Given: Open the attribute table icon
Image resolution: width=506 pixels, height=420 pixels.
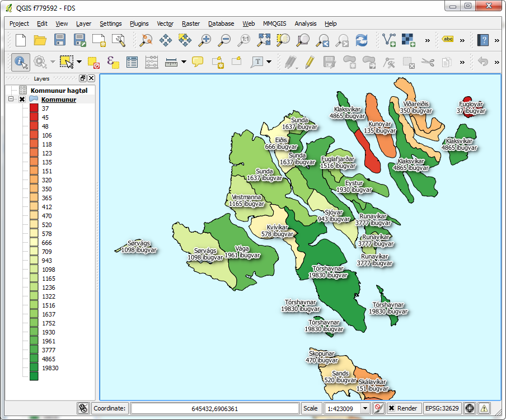Looking at the screenshot, I should 132,62.
